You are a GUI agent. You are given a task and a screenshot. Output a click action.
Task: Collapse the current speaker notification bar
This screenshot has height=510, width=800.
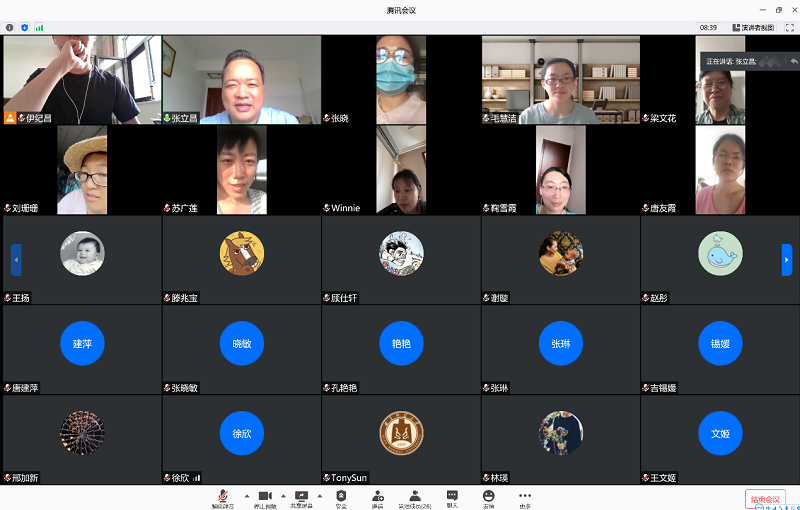click(x=794, y=62)
